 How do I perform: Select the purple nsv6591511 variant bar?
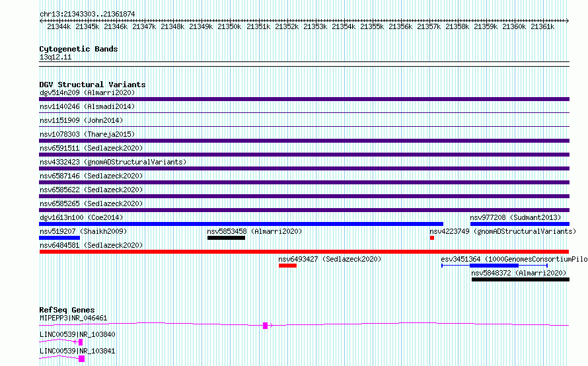pos(304,155)
